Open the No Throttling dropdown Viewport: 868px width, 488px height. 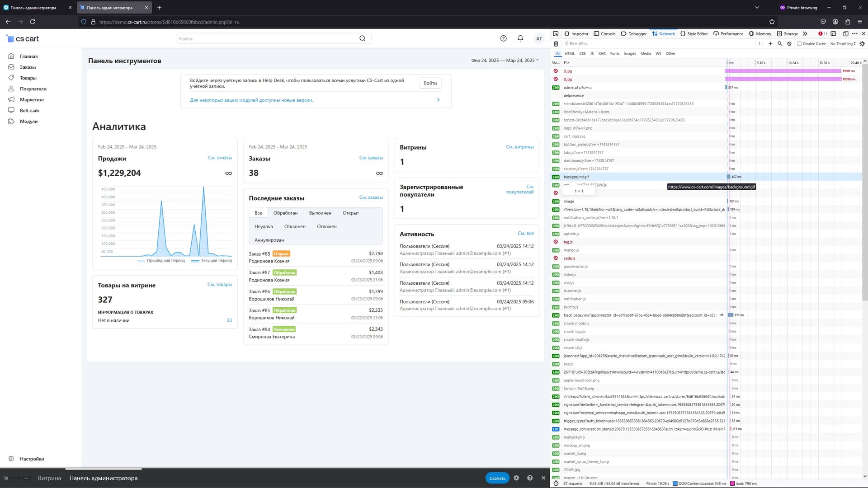pyautogui.click(x=843, y=44)
